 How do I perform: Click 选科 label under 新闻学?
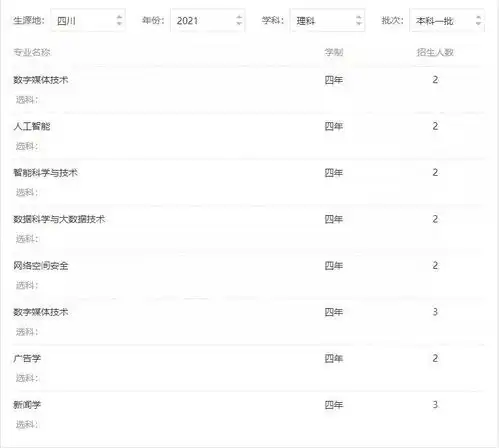pyautogui.click(x=27, y=424)
